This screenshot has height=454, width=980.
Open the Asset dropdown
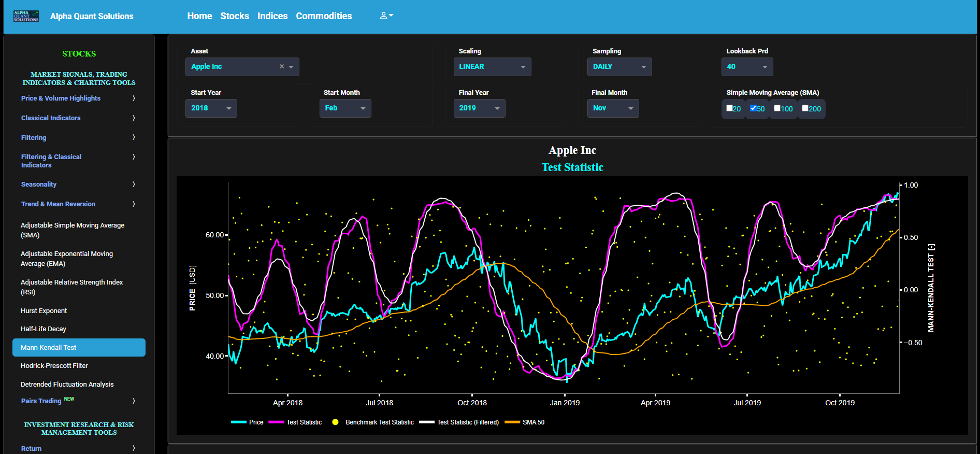[242, 67]
